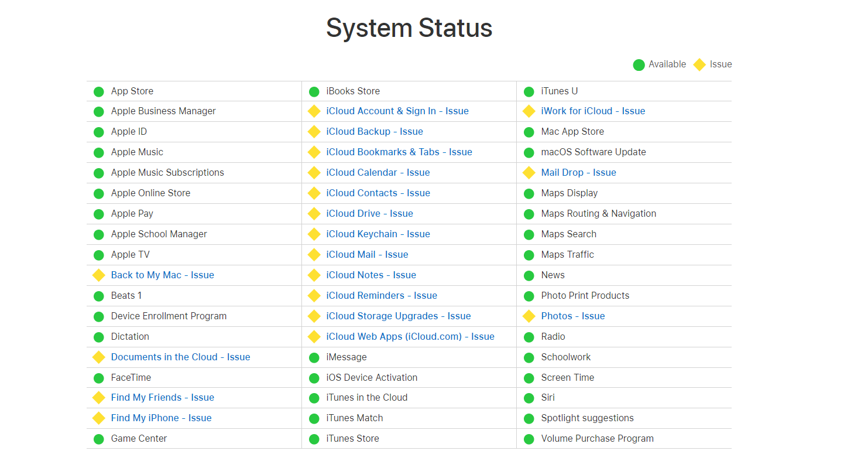868x454 pixels.
Task: Click the Apple Online Store text
Action: [x=150, y=193]
